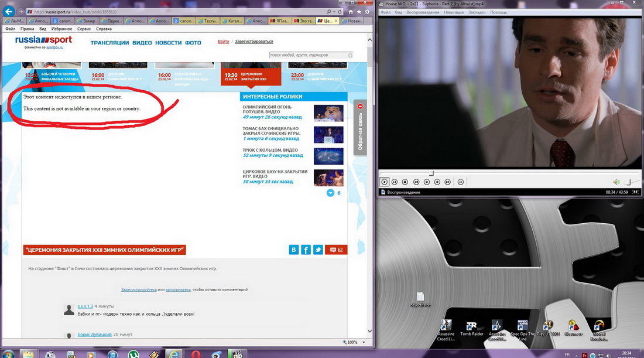Click the Войти login link
This screenshot has width=644, height=358.
tap(224, 42)
